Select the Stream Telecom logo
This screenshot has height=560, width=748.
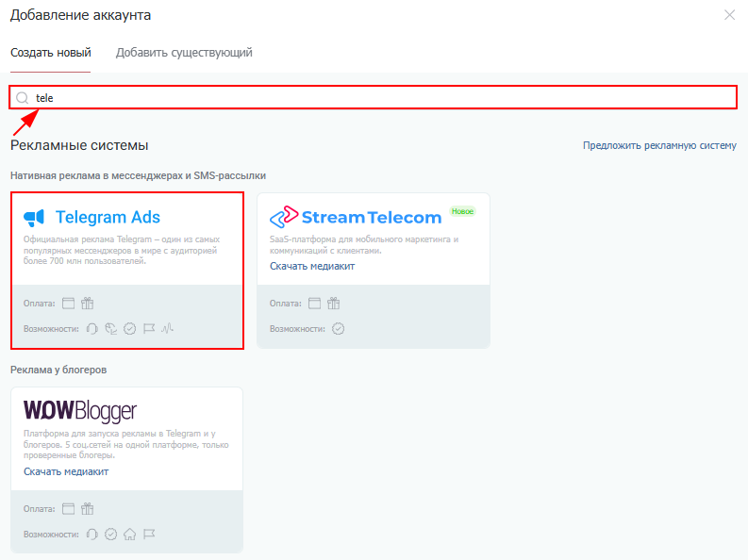click(356, 218)
